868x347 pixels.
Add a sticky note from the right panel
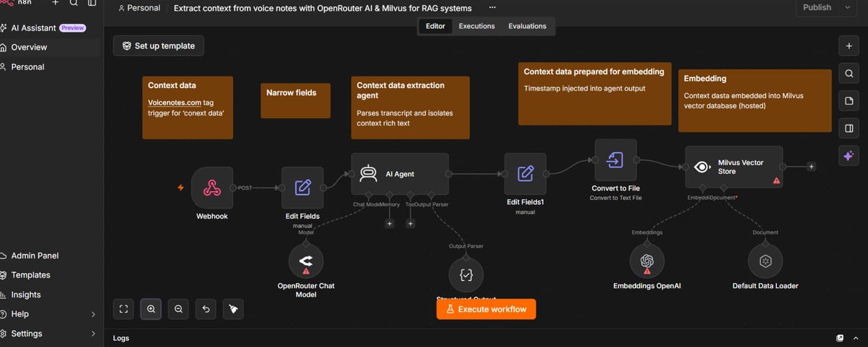pos(849,101)
